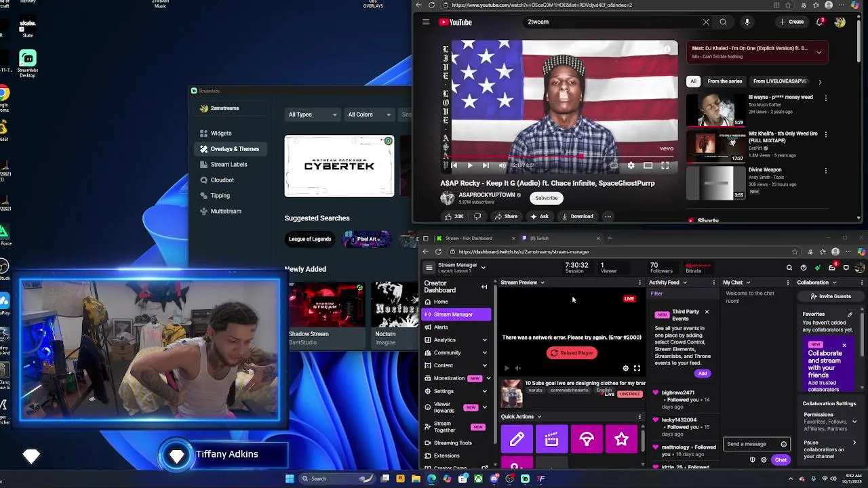Dislike the A$AP Rocky video
This screenshot has height=488, width=868.
coord(477,216)
